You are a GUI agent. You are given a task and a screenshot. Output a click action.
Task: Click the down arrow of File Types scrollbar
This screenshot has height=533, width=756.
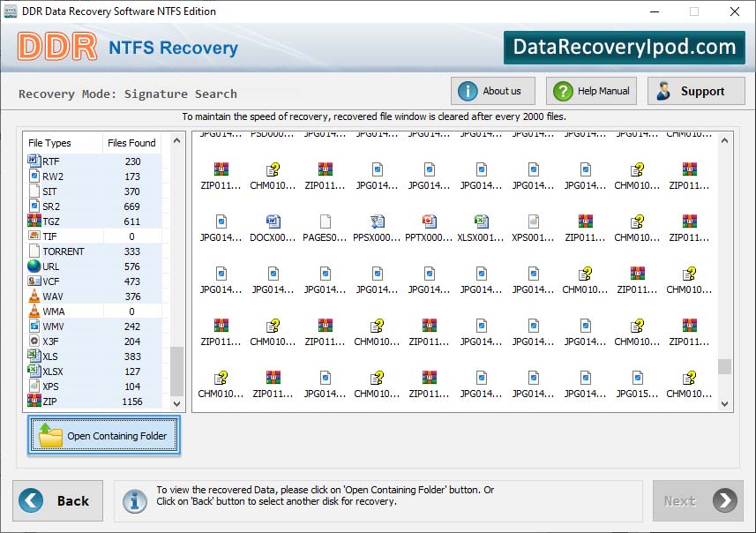pyautogui.click(x=177, y=403)
